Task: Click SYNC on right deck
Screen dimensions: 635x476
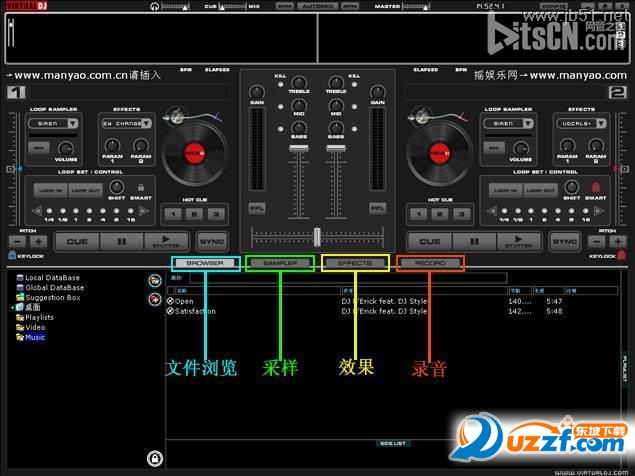Action: tap(565, 241)
